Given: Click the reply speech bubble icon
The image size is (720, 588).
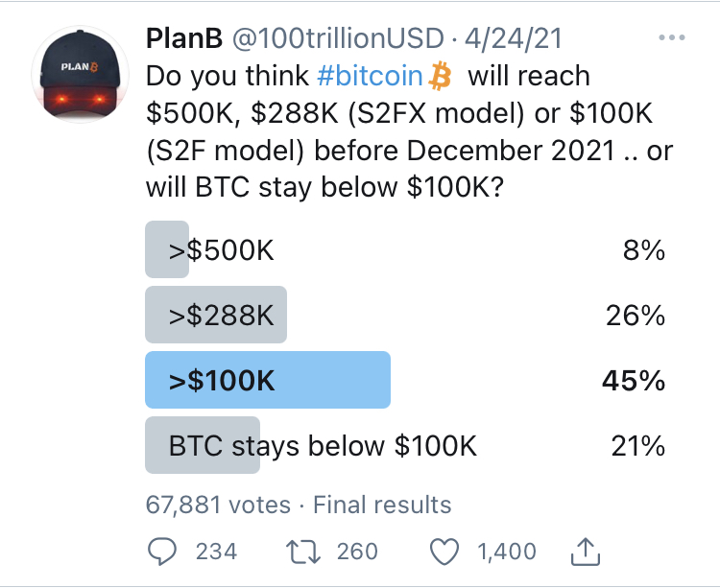Looking at the screenshot, I should tap(164, 552).
